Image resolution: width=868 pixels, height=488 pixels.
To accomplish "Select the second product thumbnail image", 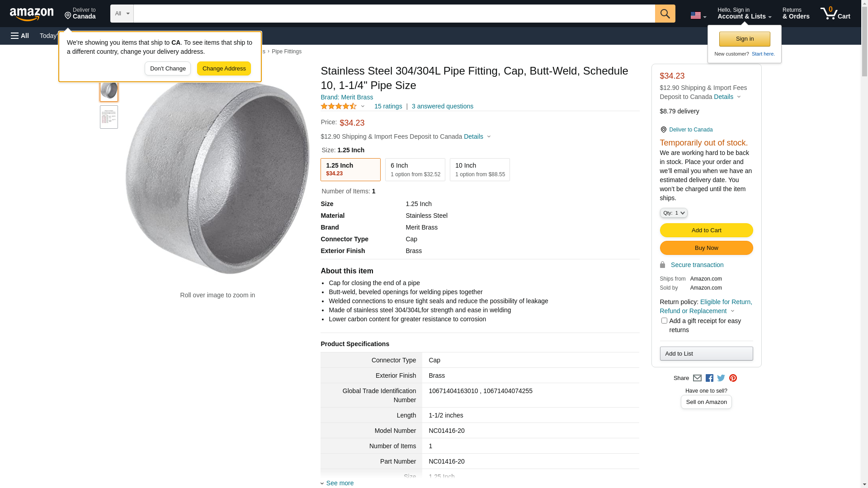I will 109,117.
